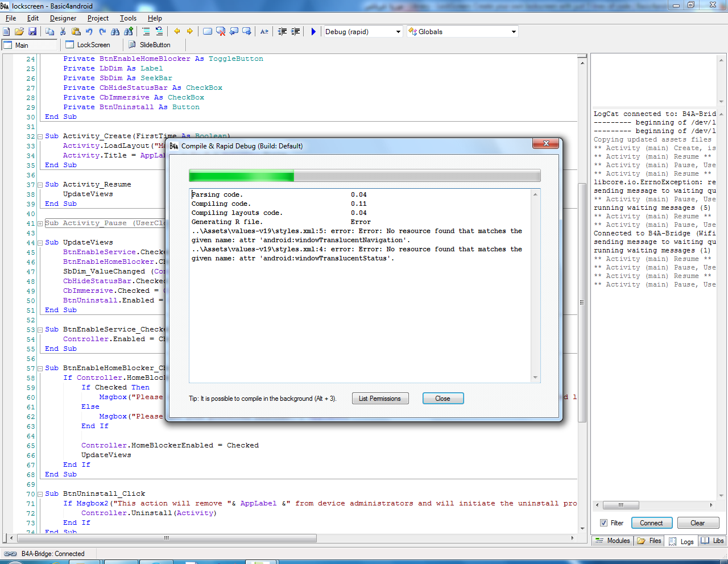The image size is (728, 564).
Task: Run the project with the blue play icon
Action: pos(313,32)
